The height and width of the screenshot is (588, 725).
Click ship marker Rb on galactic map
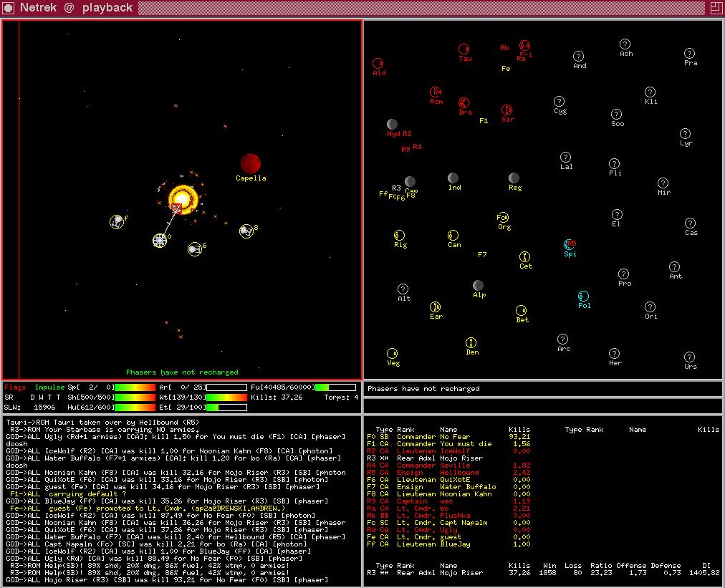(504, 47)
